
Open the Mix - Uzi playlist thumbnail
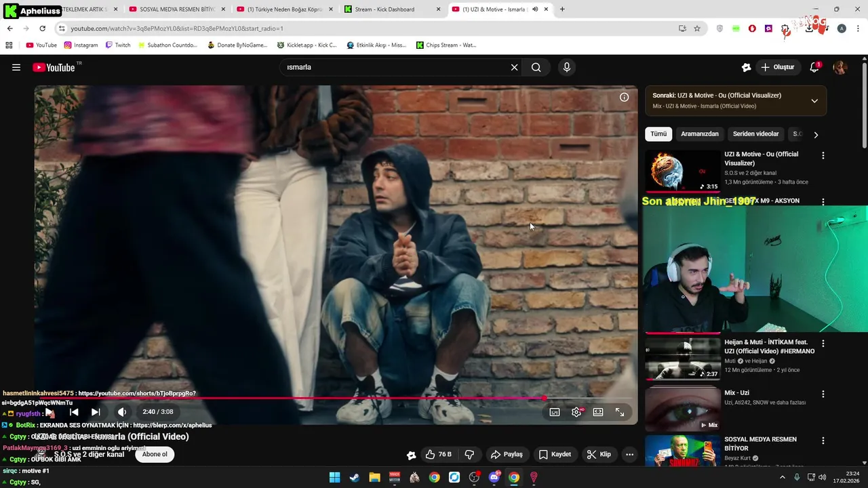682,409
